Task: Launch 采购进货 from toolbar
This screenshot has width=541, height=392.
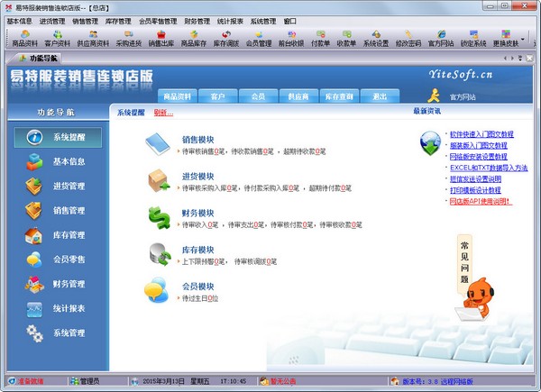Action: click(x=129, y=38)
